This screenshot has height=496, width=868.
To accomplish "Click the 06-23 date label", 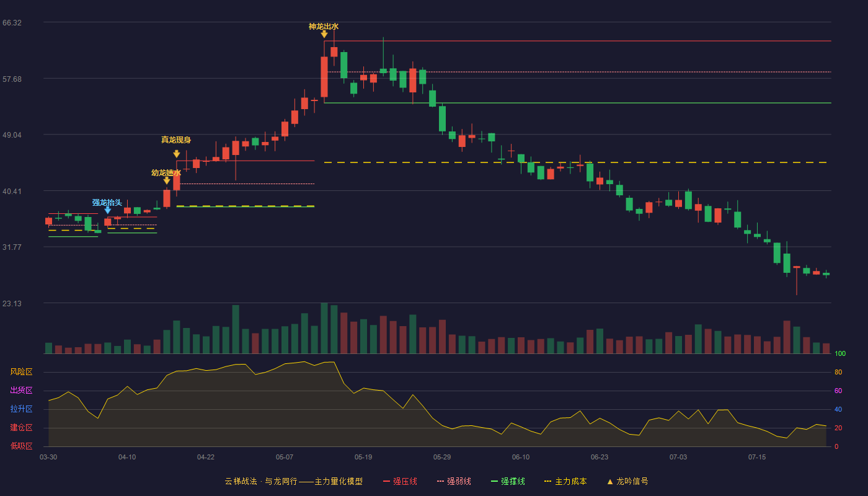I will tap(600, 457).
